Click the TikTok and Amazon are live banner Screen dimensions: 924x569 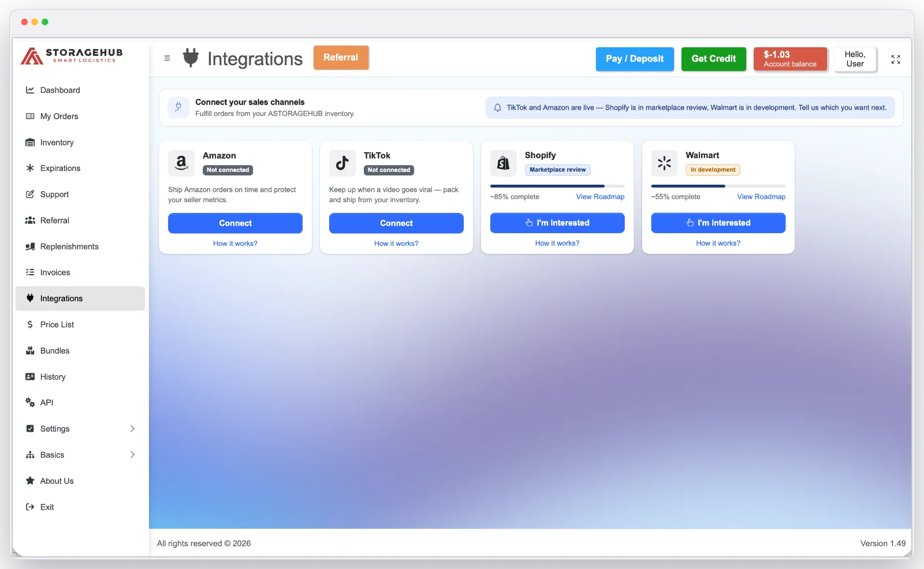[690, 108]
